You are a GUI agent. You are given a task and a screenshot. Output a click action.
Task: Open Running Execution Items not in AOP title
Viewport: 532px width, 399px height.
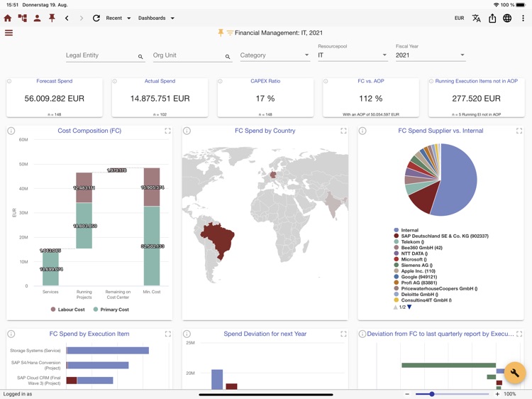click(477, 81)
